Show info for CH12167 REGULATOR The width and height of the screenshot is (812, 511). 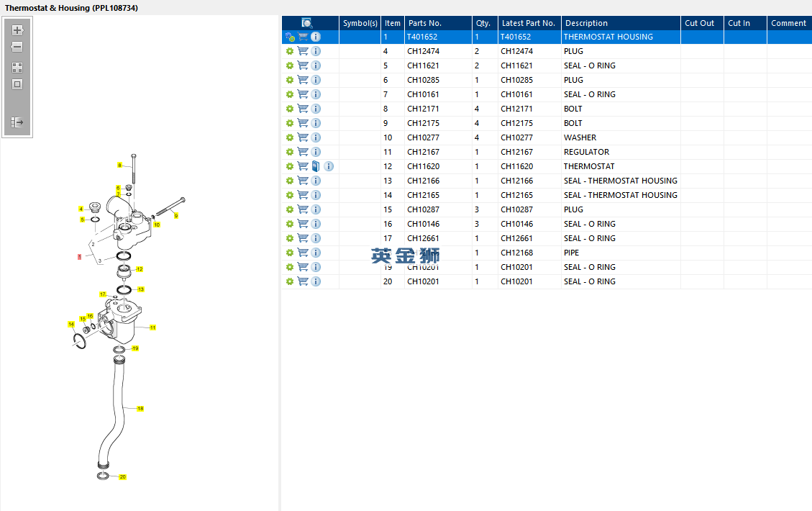(x=316, y=152)
